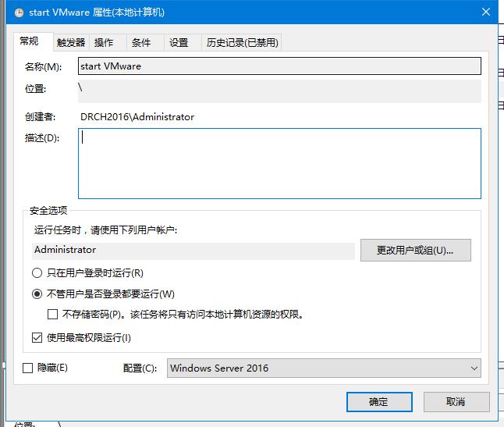This screenshot has height=427, width=504.
Task: Toggle 不存储密码(P) checkbox
Action: coord(52,314)
